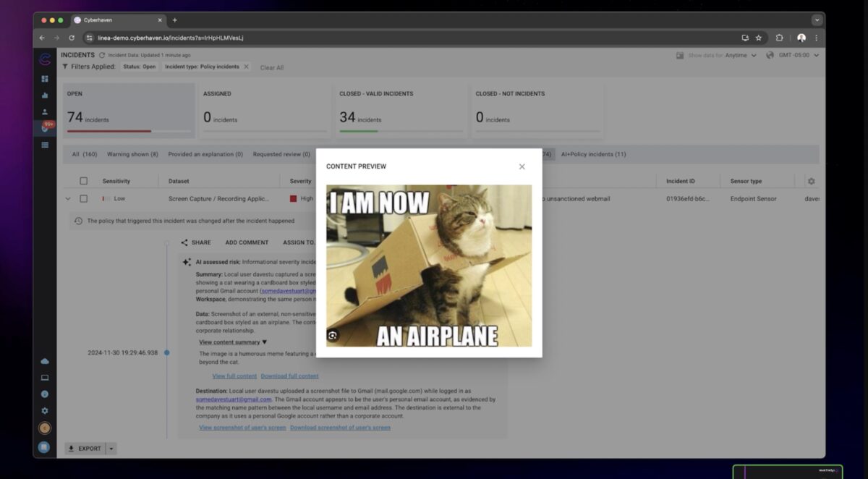This screenshot has width=868, height=479.
Task: Open View screenshot of user's screen link
Action: point(242,428)
